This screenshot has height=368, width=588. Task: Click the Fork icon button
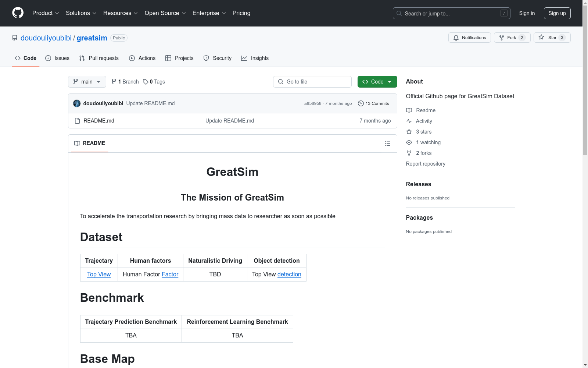coord(502,38)
